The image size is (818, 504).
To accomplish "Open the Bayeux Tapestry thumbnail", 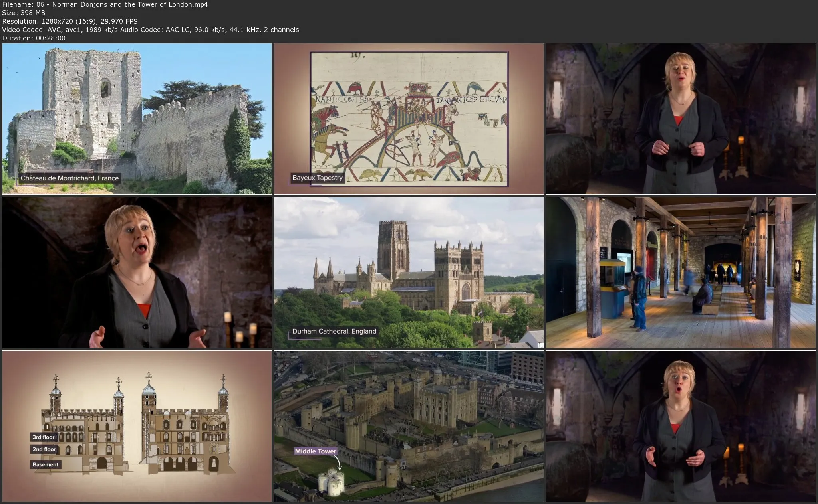I will tap(409, 119).
